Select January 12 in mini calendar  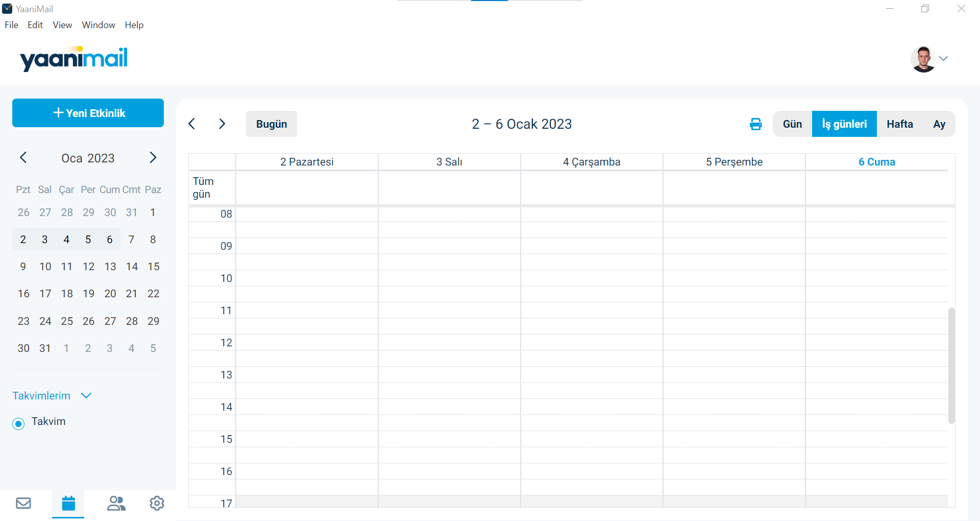click(88, 267)
